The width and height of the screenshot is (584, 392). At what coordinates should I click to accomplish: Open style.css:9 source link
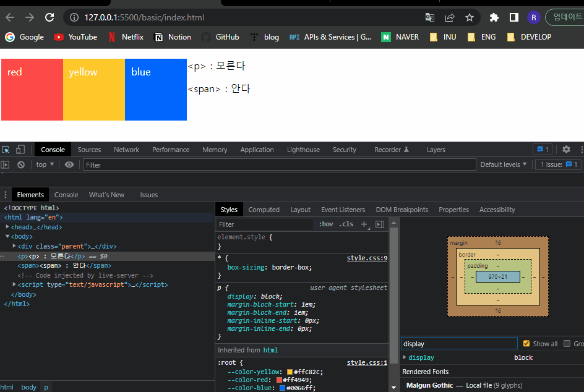(367, 258)
